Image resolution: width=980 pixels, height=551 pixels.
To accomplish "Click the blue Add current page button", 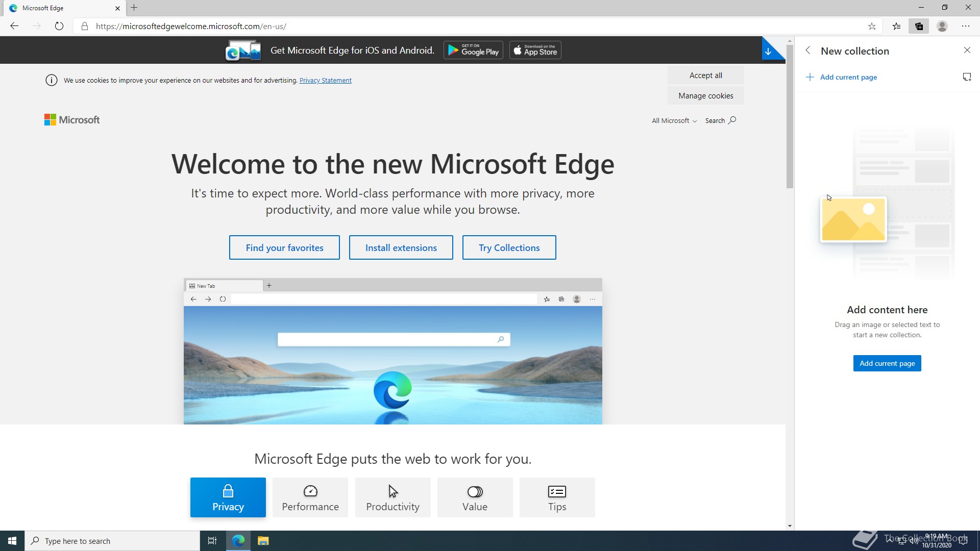I will [x=887, y=363].
